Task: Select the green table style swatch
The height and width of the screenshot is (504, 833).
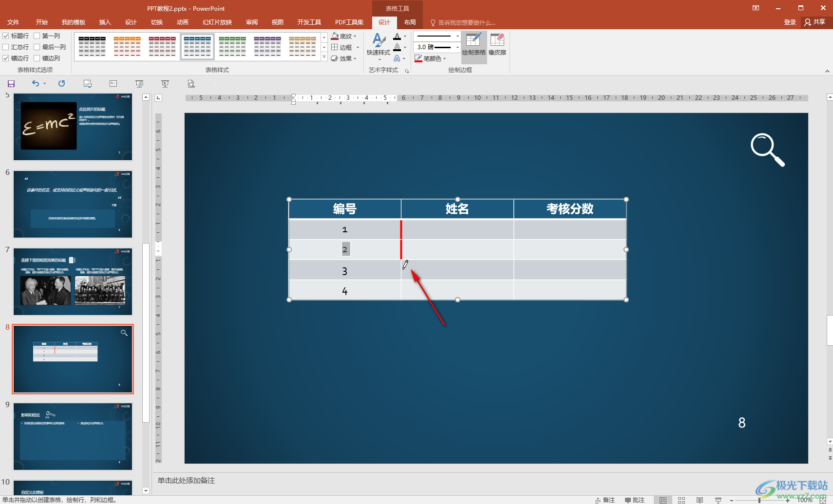Action: (232, 46)
